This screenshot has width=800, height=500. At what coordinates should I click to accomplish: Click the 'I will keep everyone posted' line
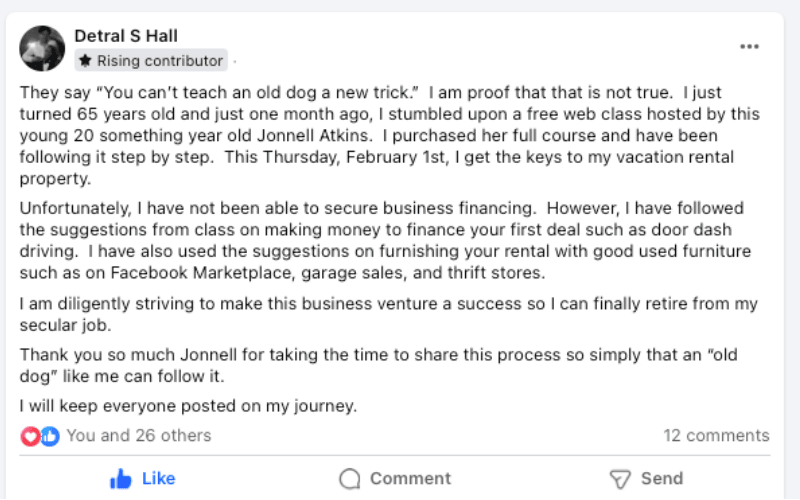188,406
